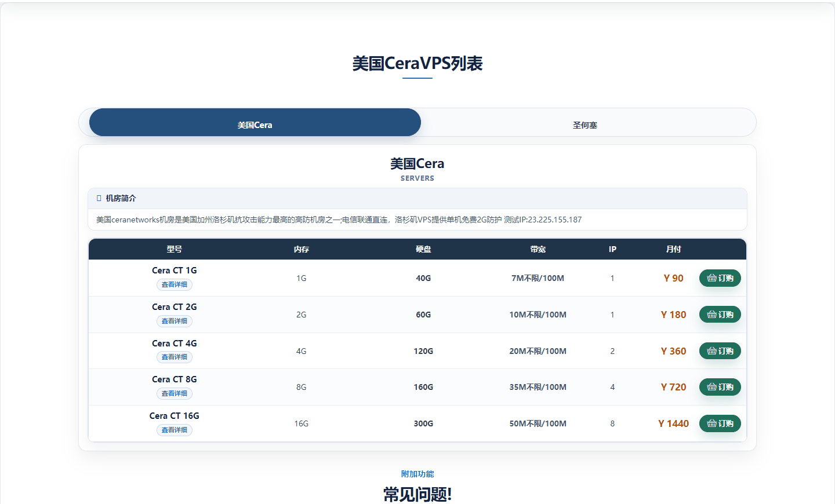835x504 pixels.
Task: Click the 常见问题! heading
Action: click(x=418, y=494)
